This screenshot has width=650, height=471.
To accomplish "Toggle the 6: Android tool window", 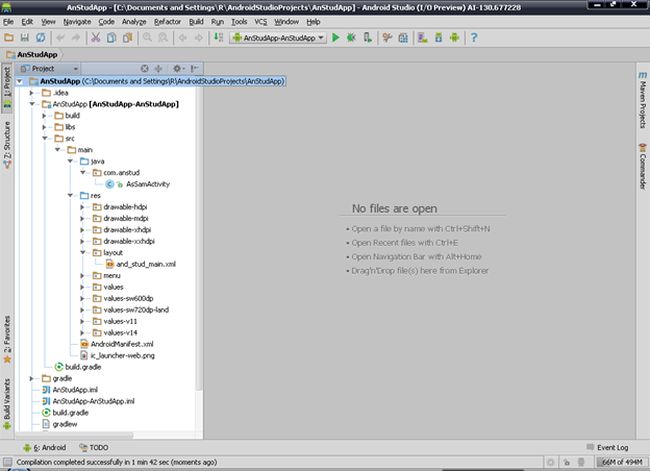I will (45, 447).
